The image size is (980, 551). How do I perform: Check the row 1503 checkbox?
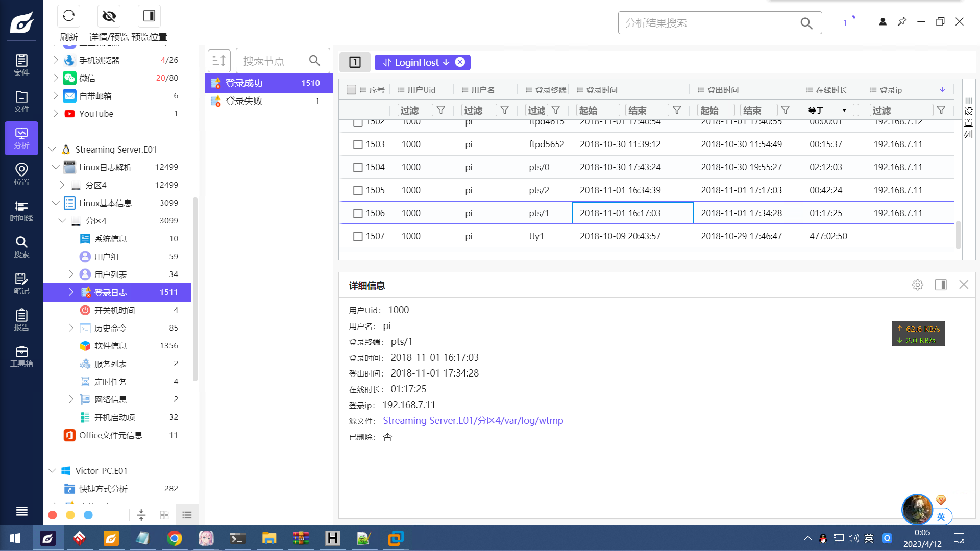pyautogui.click(x=358, y=145)
